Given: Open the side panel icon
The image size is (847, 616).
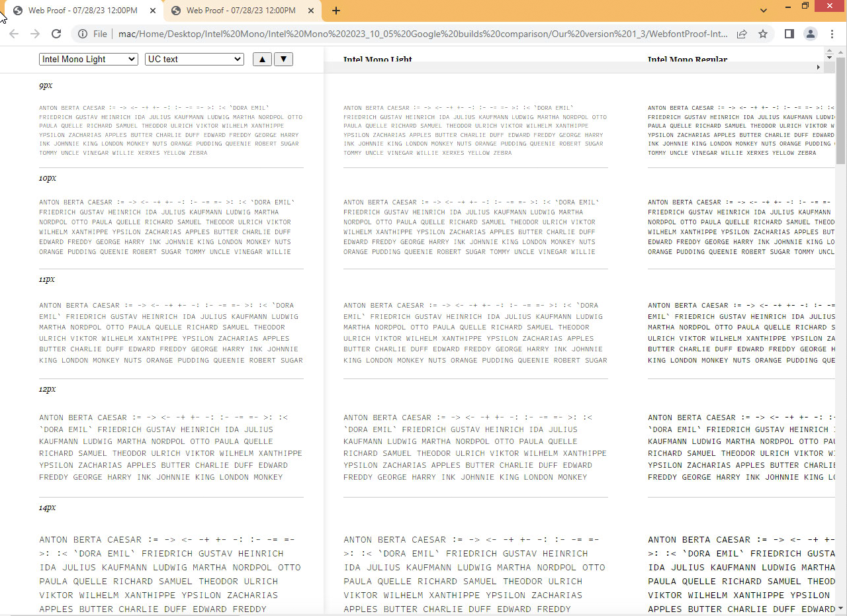Looking at the screenshot, I should [789, 33].
